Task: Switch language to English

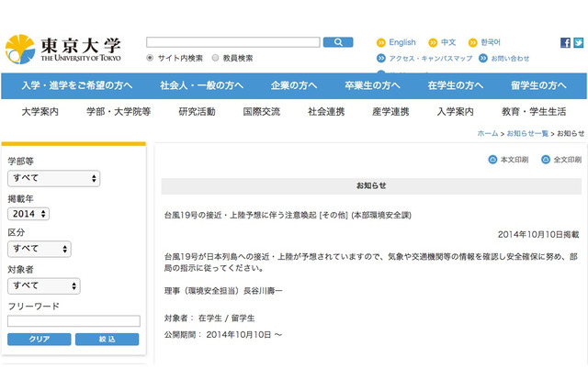Action: 402,42
